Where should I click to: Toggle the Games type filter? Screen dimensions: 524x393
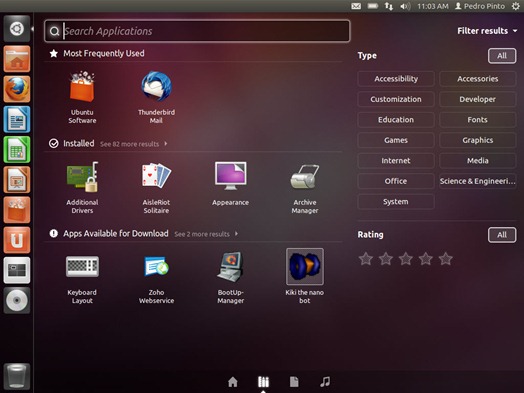pyautogui.click(x=396, y=140)
